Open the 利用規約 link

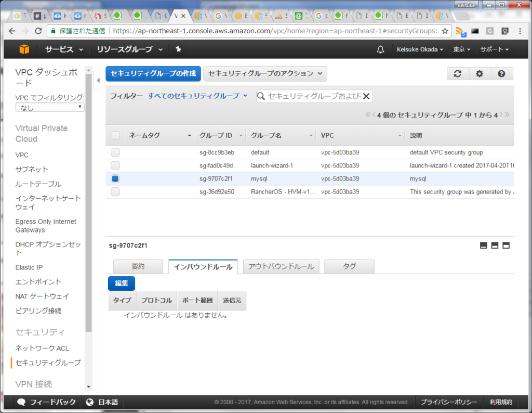coord(501,402)
